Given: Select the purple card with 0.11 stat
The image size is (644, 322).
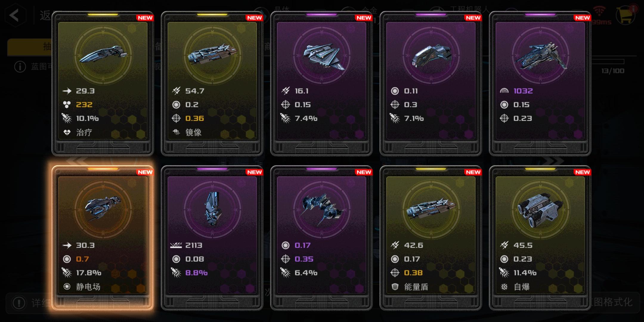Looking at the screenshot, I should click(x=431, y=83).
